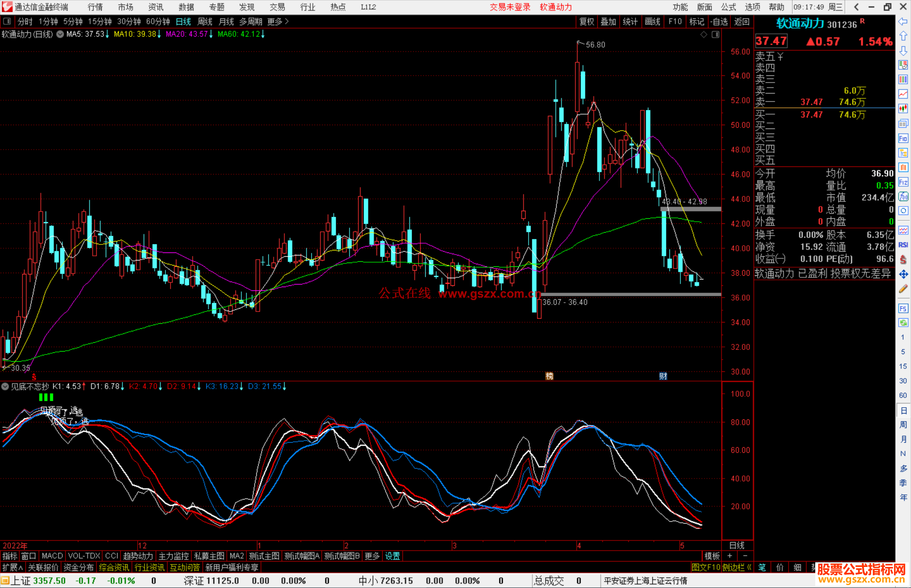Switch to the 1-minute period in sidebar

[x=903, y=337]
